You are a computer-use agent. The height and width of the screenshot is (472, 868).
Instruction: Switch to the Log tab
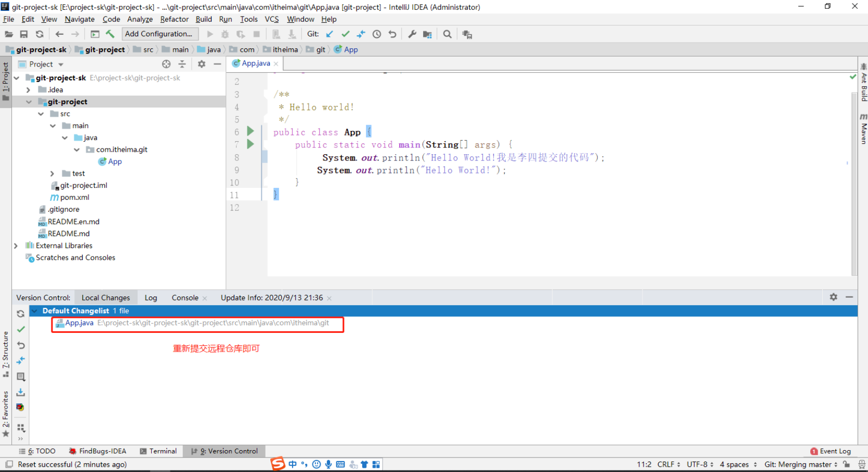coord(151,298)
